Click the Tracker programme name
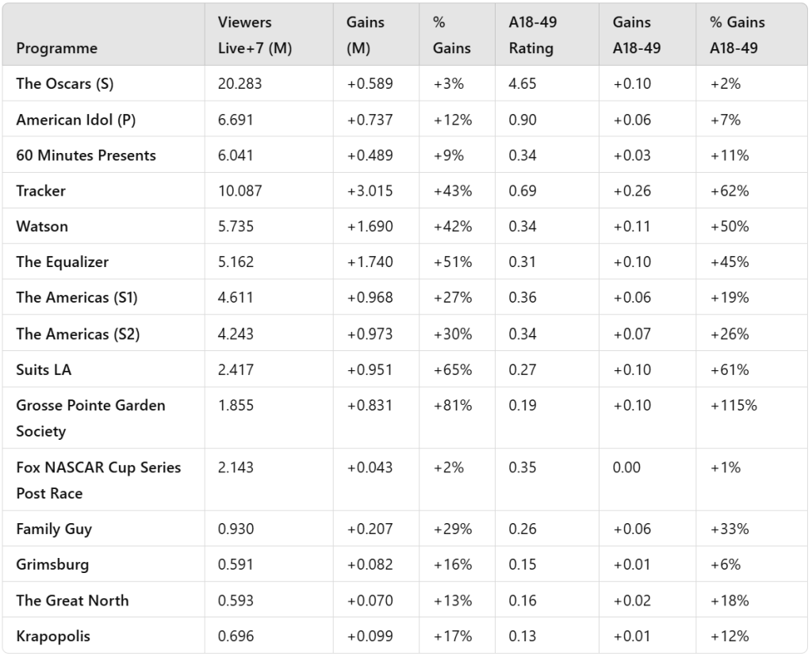The image size is (812, 657). click(41, 191)
